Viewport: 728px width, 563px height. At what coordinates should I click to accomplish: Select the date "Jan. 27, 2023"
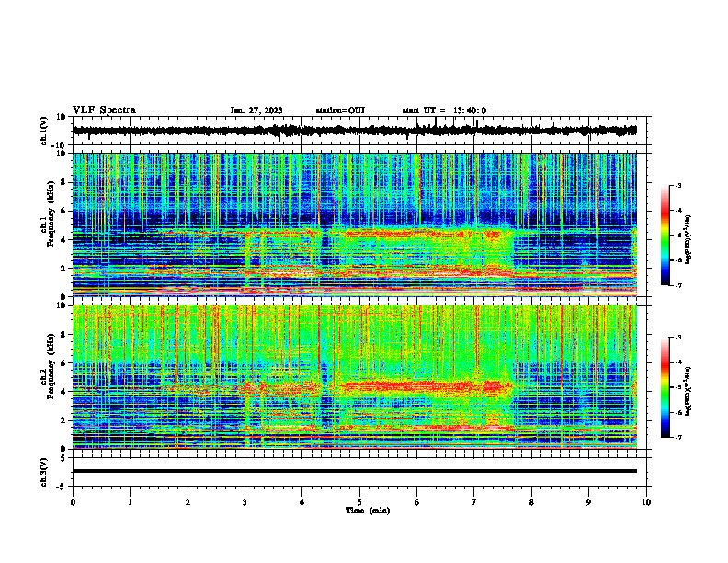point(256,110)
